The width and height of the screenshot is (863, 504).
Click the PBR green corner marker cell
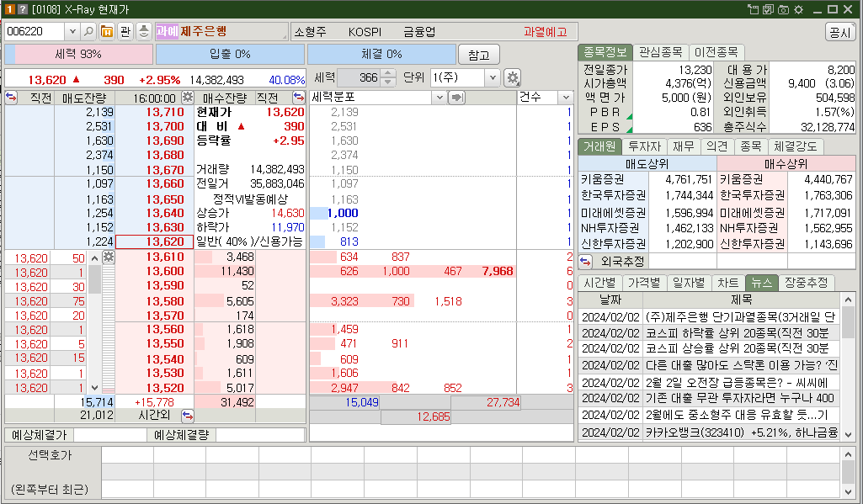(629, 117)
